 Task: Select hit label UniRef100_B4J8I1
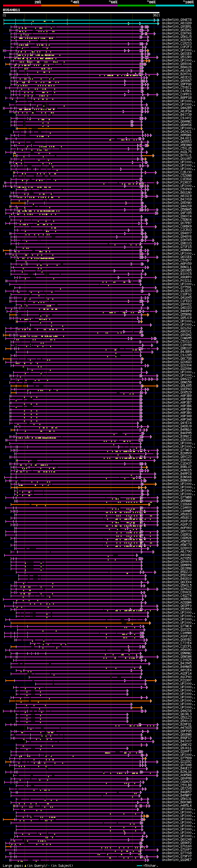[177, 139]
